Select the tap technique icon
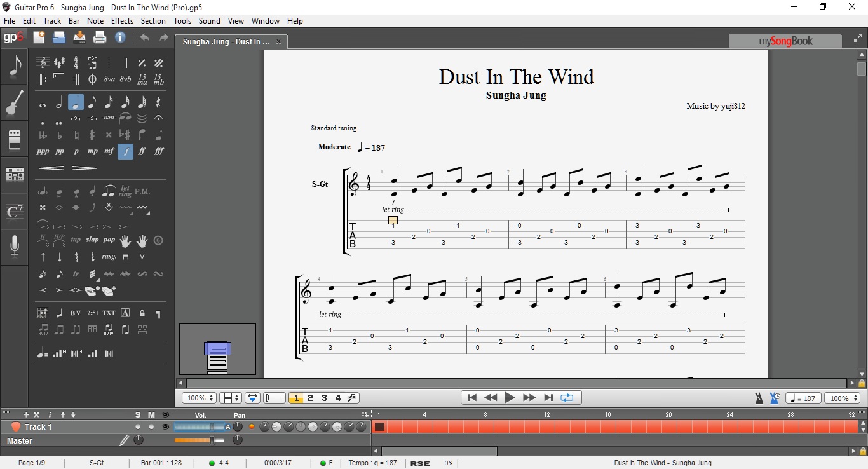 click(x=76, y=240)
